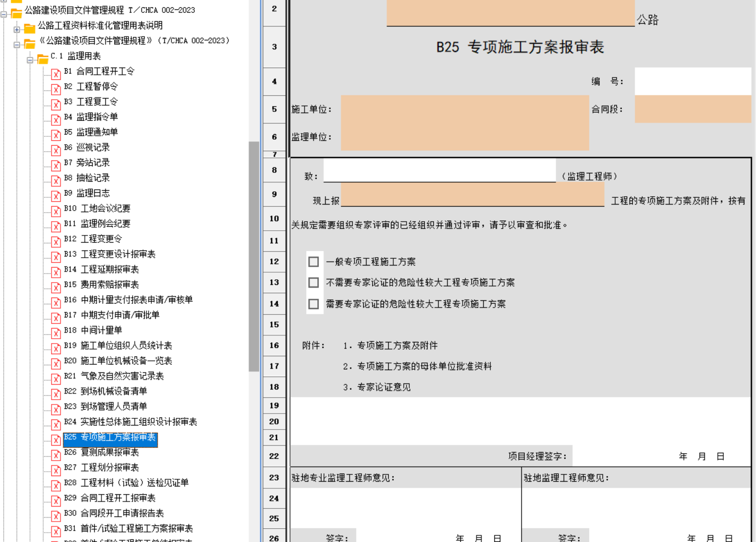
Task: Collapse the 《公路建设项目文件管理规程》 node
Action: 17,45
